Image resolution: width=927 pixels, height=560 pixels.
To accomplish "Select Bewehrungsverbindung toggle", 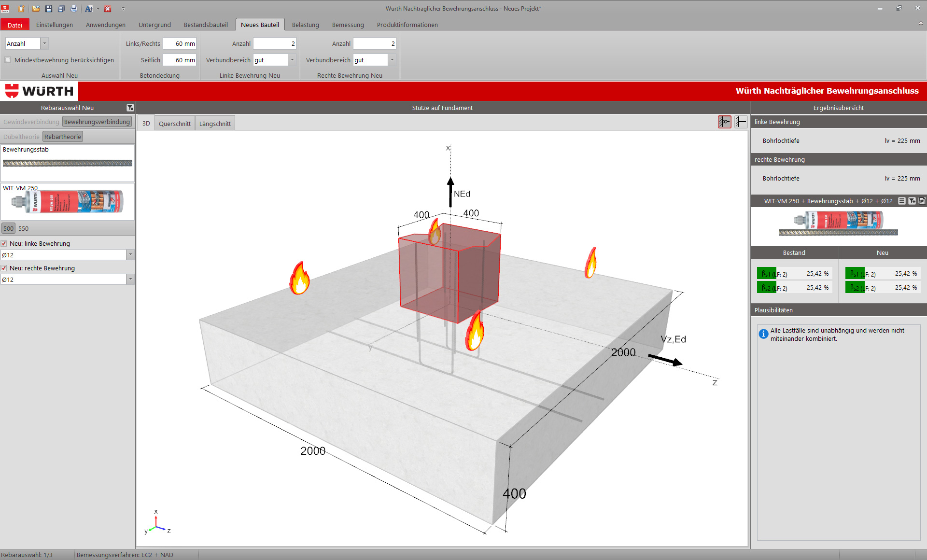I will click(x=97, y=122).
